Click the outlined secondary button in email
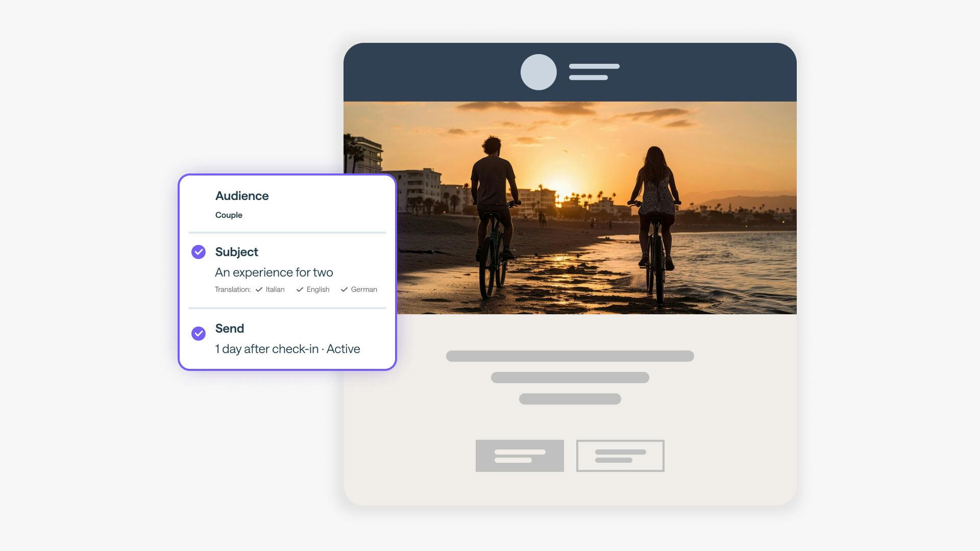Screen dimensions: 980x551 620,456
